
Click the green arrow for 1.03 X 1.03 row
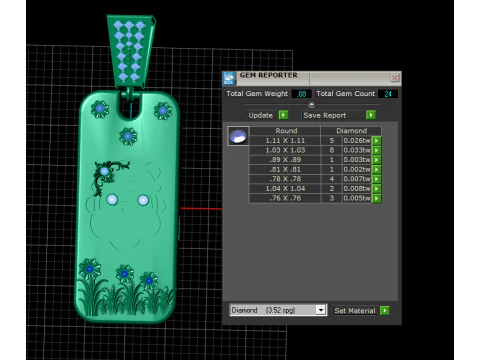pyautogui.click(x=377, y=150)
